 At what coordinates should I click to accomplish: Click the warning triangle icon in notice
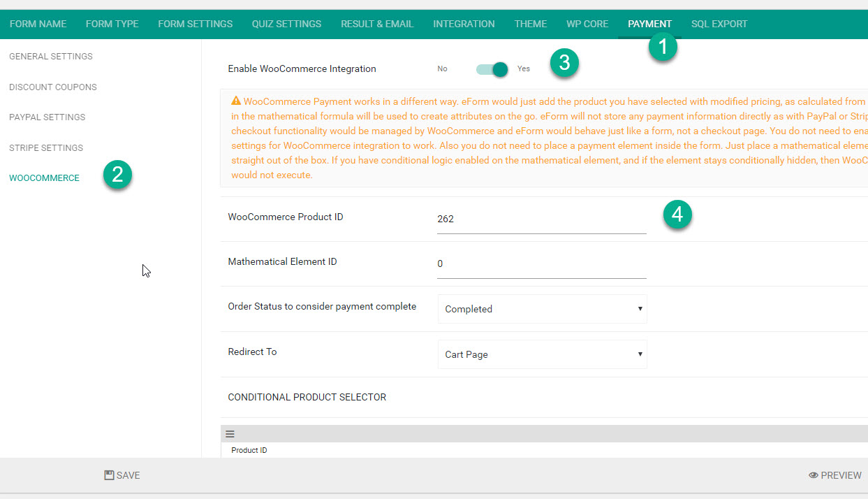[236, 101]
